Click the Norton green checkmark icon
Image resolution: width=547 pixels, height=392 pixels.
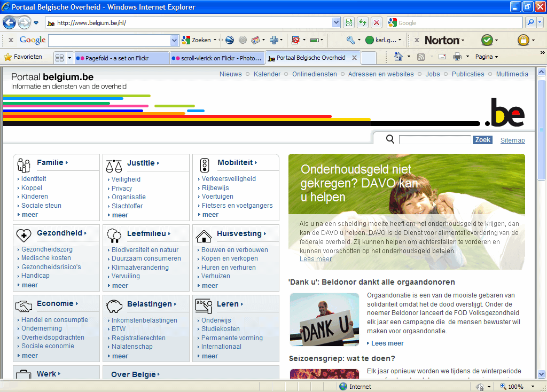click(x=487, y=40)
